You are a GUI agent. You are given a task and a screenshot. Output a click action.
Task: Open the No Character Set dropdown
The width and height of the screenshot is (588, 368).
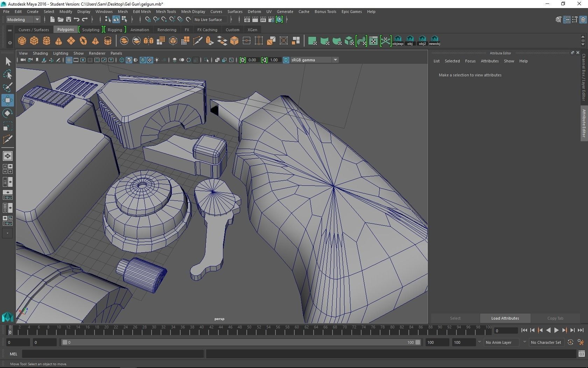[x=546, y=342]
